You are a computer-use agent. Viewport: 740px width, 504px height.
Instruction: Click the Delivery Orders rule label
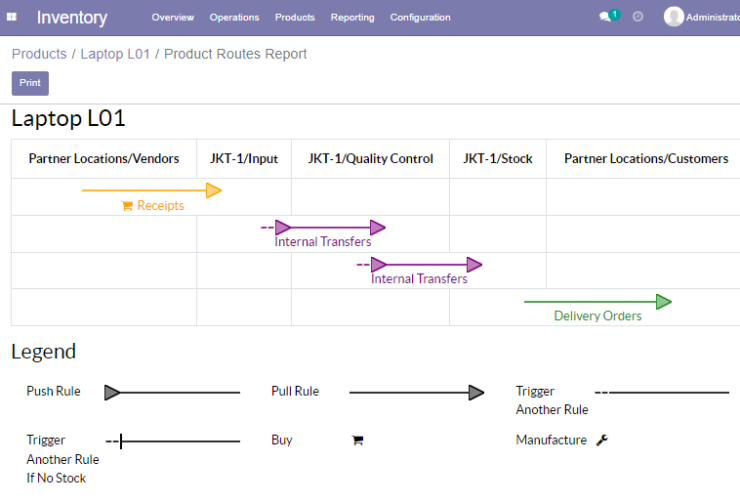(x=597, y=316)
